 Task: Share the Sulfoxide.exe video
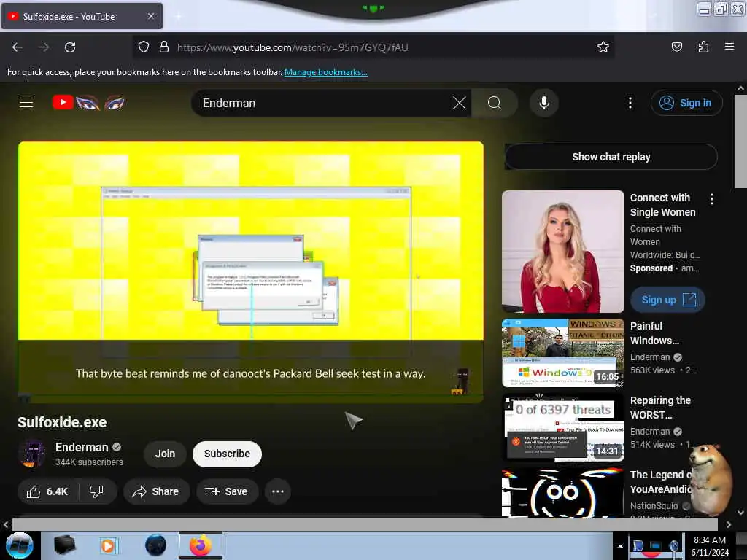(156, 491)
